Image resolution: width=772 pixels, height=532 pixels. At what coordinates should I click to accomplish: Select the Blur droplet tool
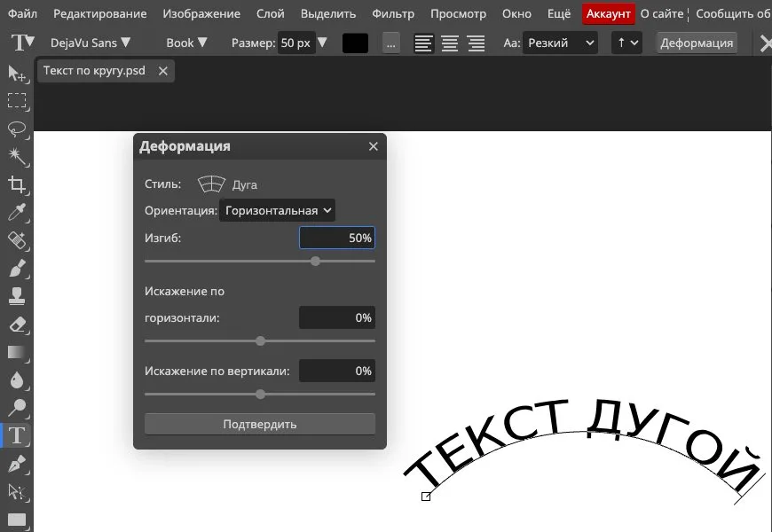(x=17, y=379)
